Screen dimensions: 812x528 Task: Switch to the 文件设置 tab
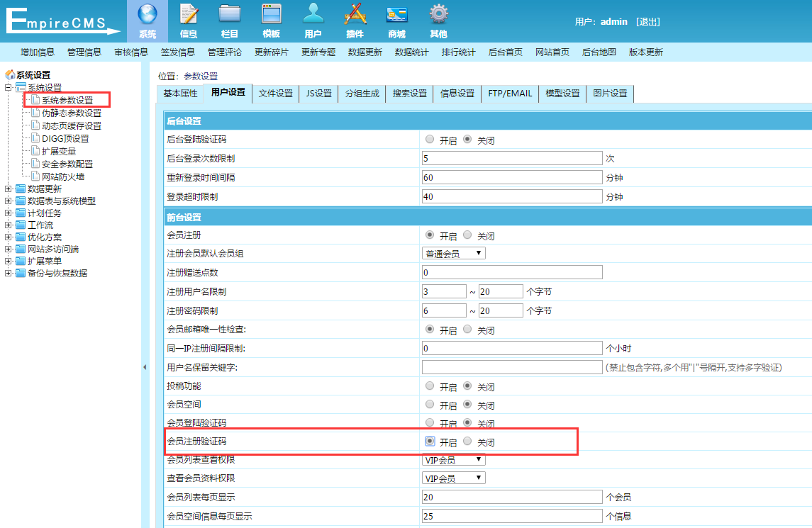click(x=275, y=94)
